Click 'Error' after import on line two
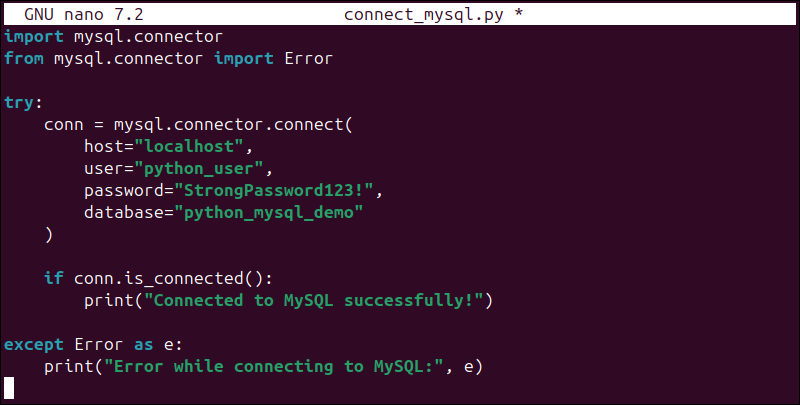 [308, 59]
